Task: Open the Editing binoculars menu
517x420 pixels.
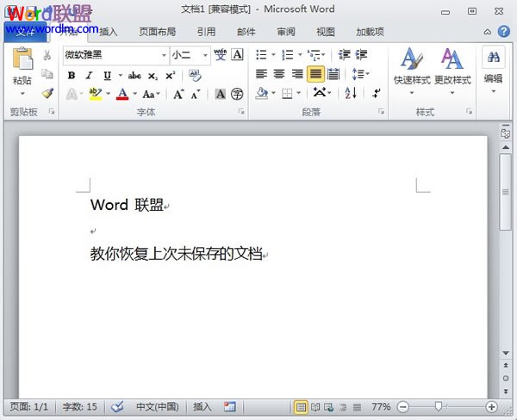Action: click(x=493, y=70)
